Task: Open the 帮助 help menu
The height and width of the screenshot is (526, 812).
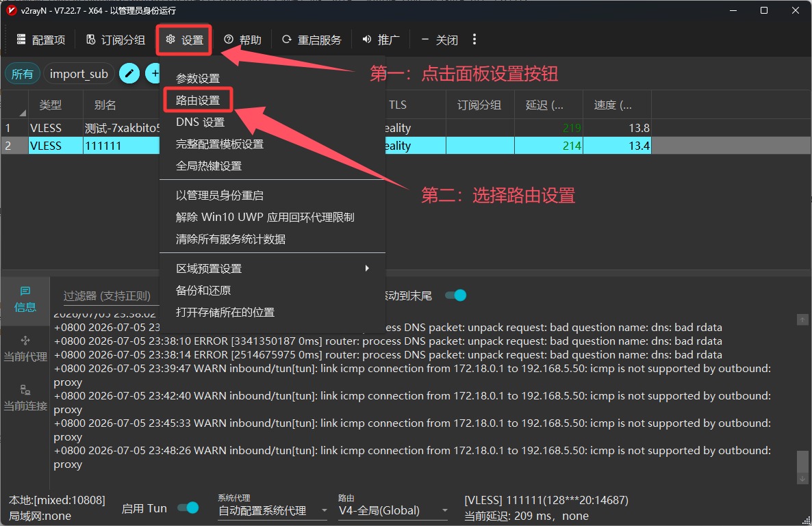Action: coord(242,40)
